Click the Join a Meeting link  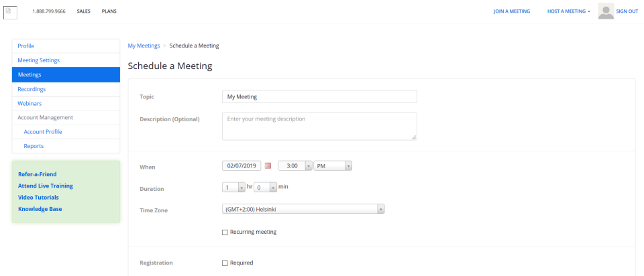coord(512,11)
